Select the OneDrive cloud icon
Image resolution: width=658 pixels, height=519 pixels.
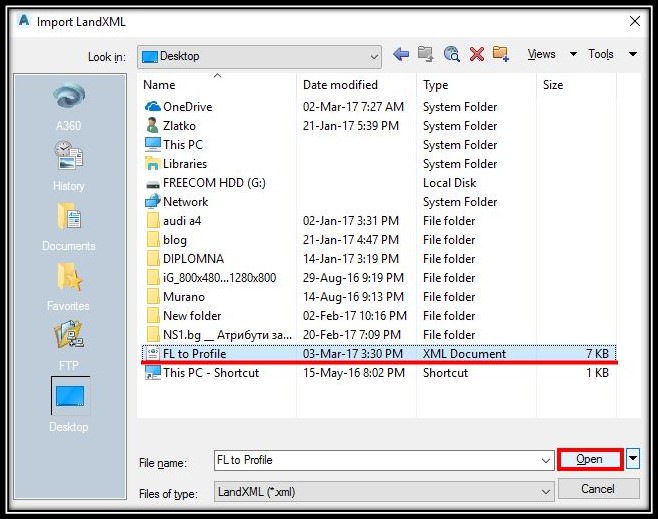(153, 107)
